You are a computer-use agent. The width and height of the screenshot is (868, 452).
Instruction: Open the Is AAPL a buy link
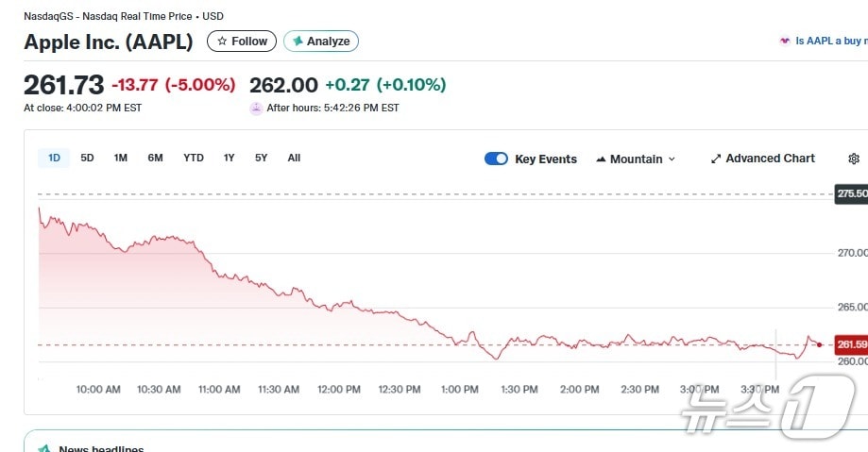tap(830, 42)
